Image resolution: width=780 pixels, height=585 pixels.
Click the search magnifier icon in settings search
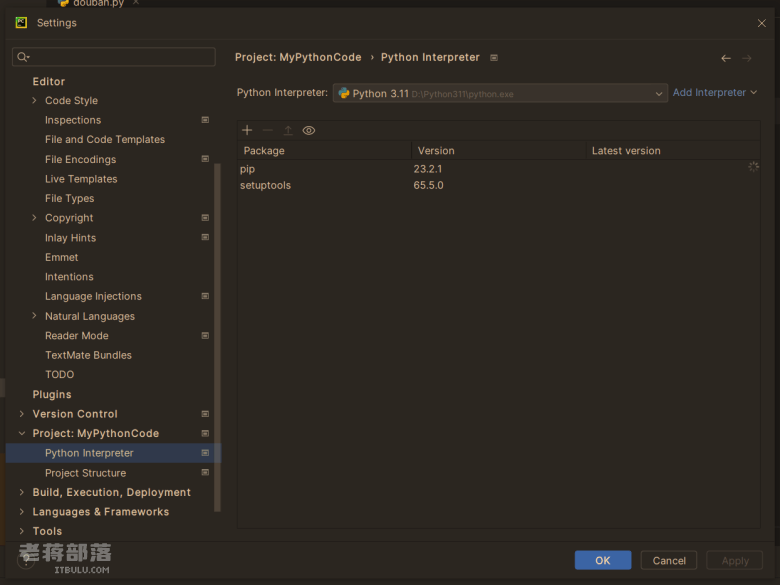tap(23, 57)
